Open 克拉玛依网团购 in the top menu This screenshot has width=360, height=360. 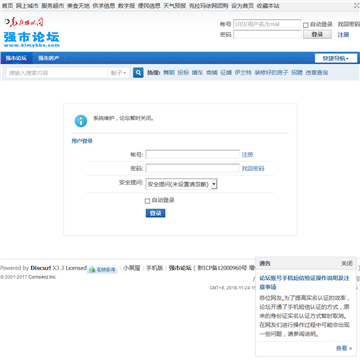(209, 6)
